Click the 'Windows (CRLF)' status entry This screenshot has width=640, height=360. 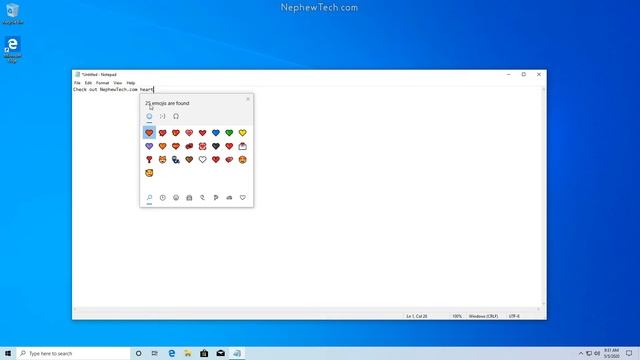(483, 316)
